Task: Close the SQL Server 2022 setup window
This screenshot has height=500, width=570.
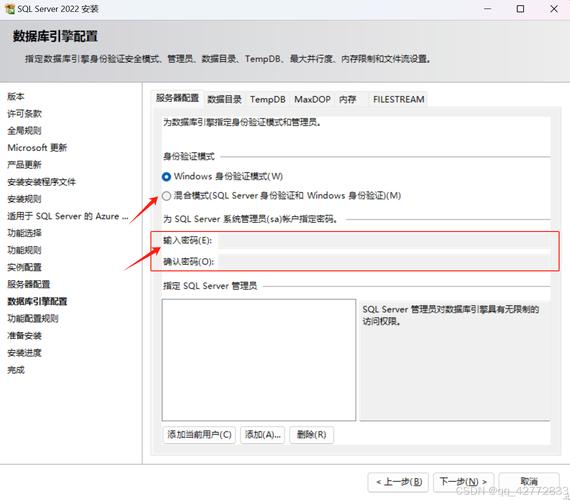Action: [x=554, y=9]
